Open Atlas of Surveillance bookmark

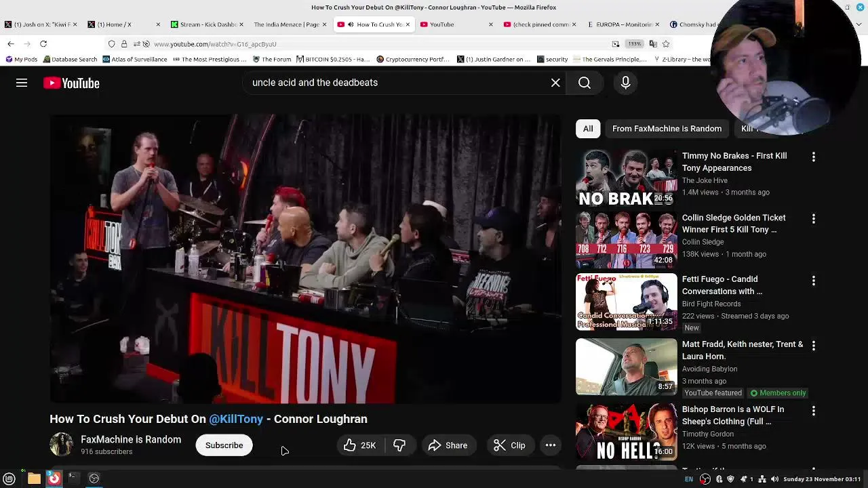[134, 60]
